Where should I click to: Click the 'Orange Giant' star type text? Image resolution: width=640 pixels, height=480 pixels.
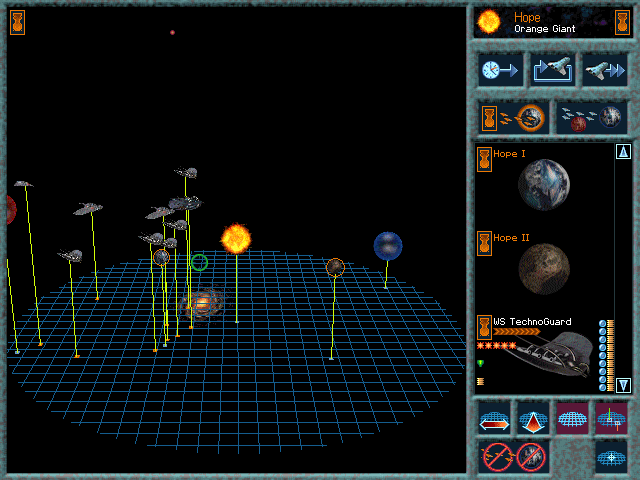[544, 29]
